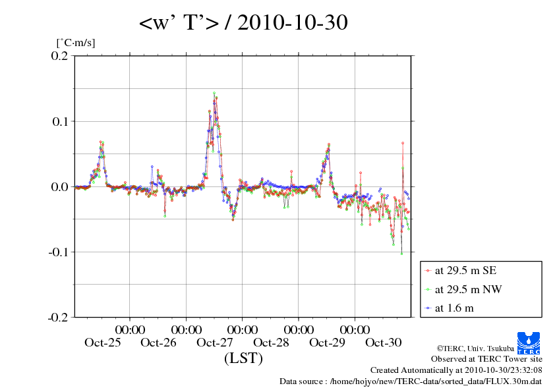Click the Oct-27 date label
The height and width of the screenshot is (392, 555).
pos(214,343)
